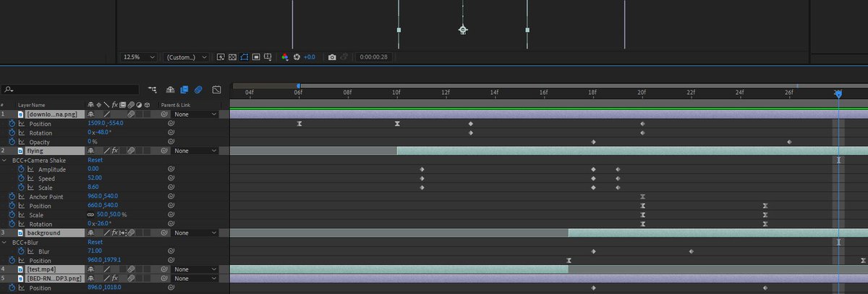868x294 pixels.
Task: Select the background layer
Action: tap(44, 233)
